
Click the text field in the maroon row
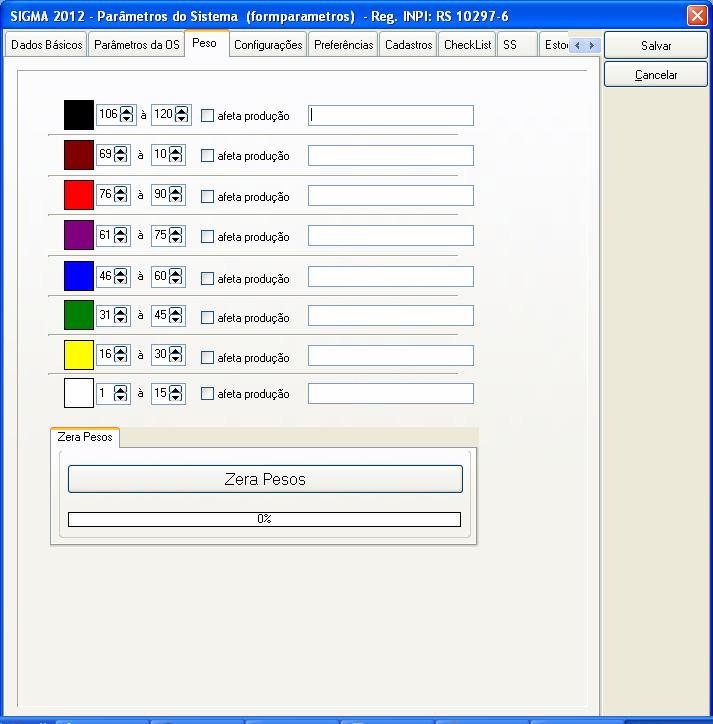pos(391,156)
